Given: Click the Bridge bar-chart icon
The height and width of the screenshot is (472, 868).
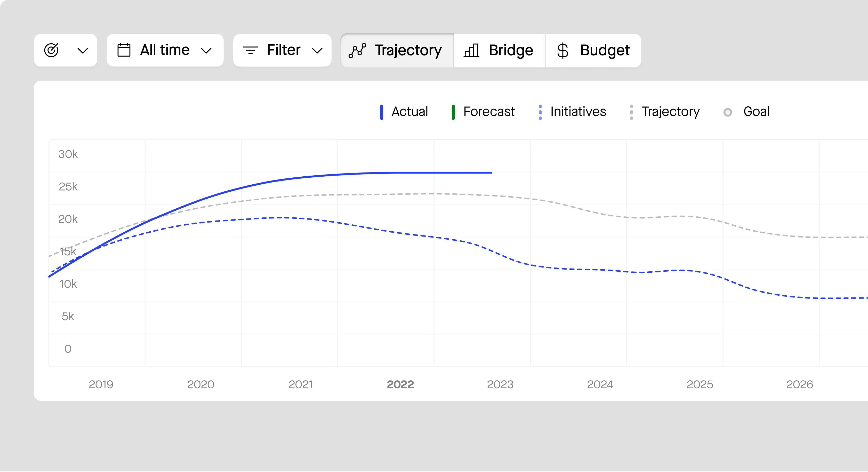Looking at the screenshot, I should pos(471,51).
